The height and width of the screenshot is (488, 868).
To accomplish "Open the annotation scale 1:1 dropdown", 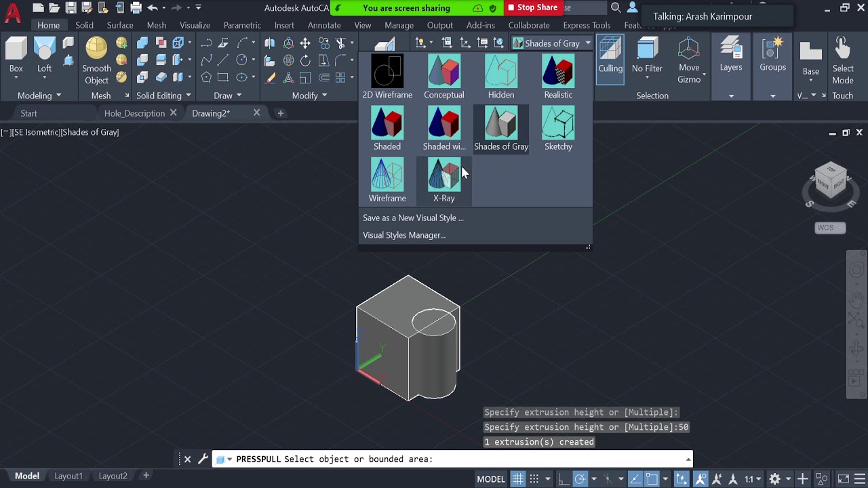I will [753, 479].
